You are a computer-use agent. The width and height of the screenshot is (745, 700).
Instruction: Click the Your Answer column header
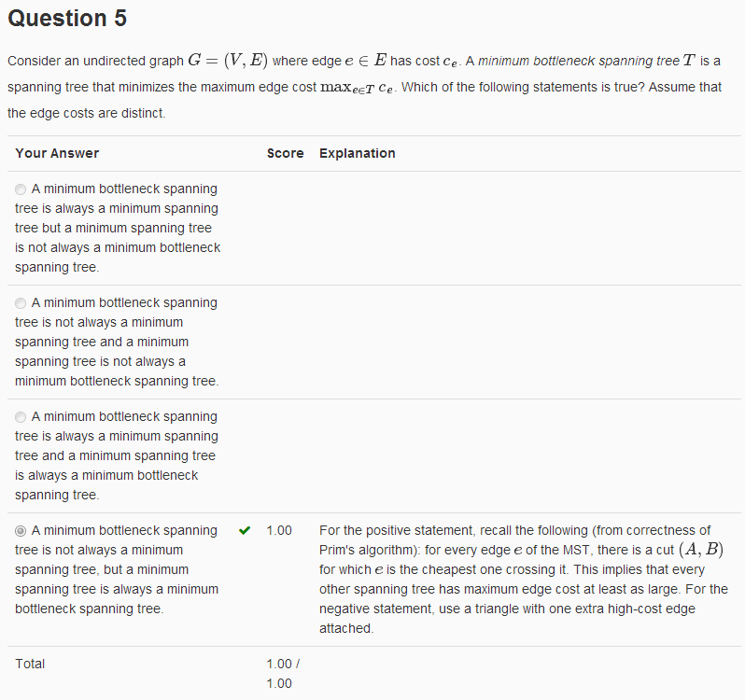[x=57, y=153]
